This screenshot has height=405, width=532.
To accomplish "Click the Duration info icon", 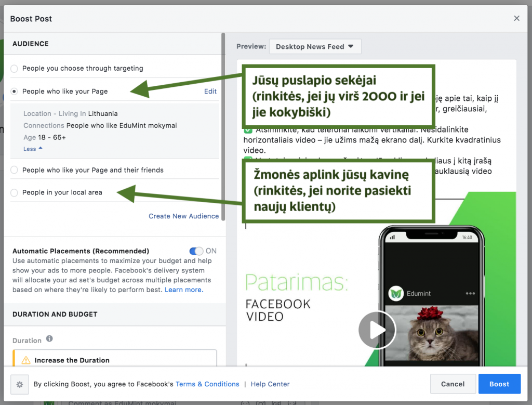I will tap(49, 339).
